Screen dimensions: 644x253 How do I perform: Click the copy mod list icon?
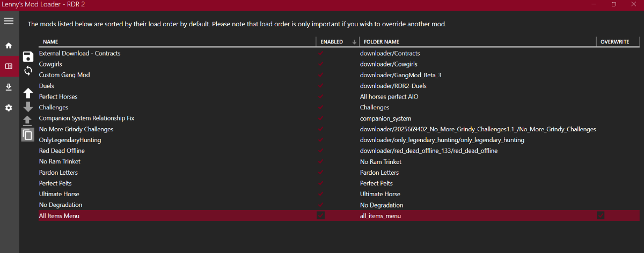pyautogui.click(x=28, y=134)
